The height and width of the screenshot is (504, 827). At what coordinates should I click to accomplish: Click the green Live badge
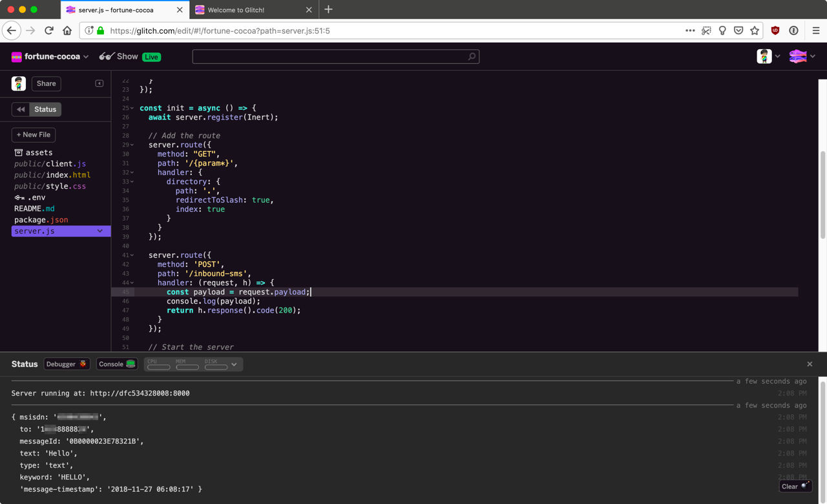click(x=151, y=57)
